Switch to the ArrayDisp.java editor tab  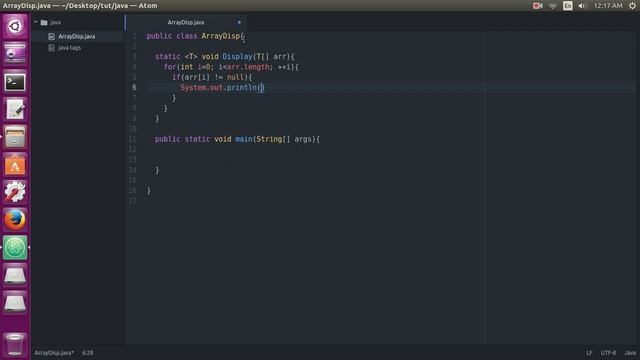point(186,22)
